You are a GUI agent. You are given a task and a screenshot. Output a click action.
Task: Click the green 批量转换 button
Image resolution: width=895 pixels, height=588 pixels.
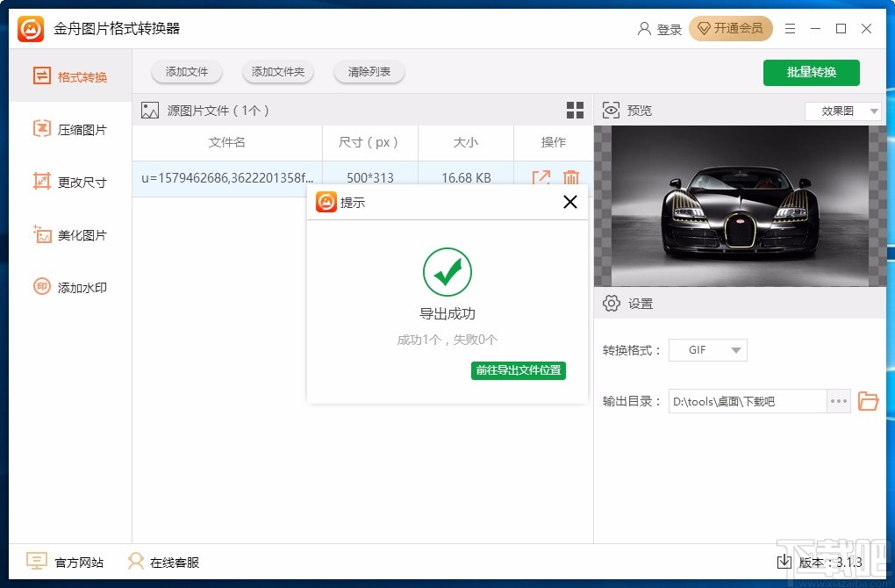coord(811,73)
